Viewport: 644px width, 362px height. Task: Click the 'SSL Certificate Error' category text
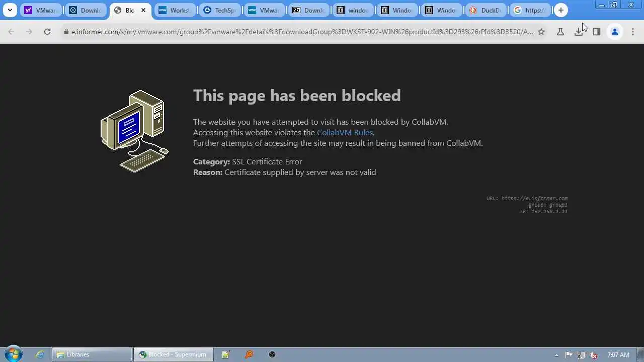coord(267,161)
